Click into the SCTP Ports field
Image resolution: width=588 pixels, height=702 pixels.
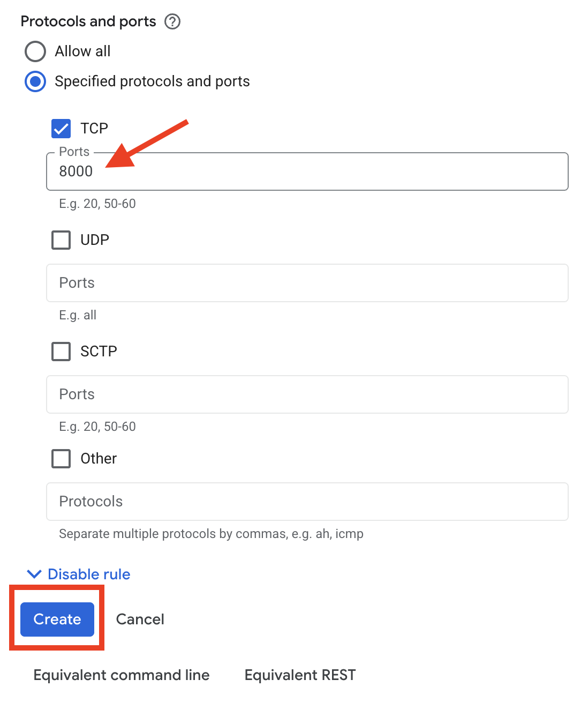pos(306,394)
